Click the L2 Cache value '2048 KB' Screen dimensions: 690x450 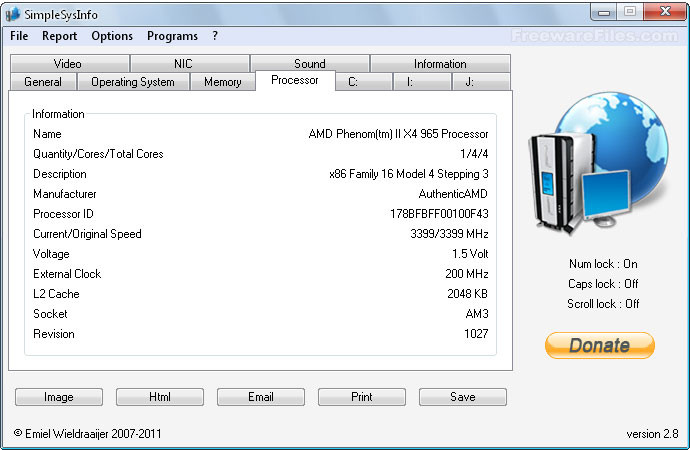pyautogui.click(x=467, y=294)
